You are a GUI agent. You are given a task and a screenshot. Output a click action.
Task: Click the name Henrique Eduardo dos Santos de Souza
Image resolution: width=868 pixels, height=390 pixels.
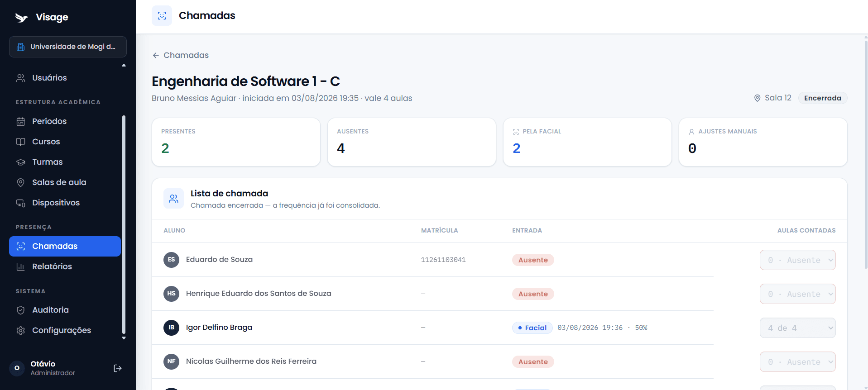click(x=259, y=294)
